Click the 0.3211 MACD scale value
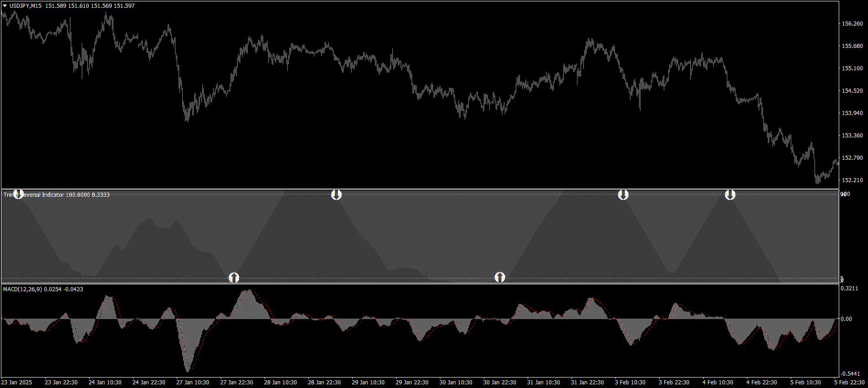Image resolution: width=868 pixels, height=388 pixels. click(850, 288)
